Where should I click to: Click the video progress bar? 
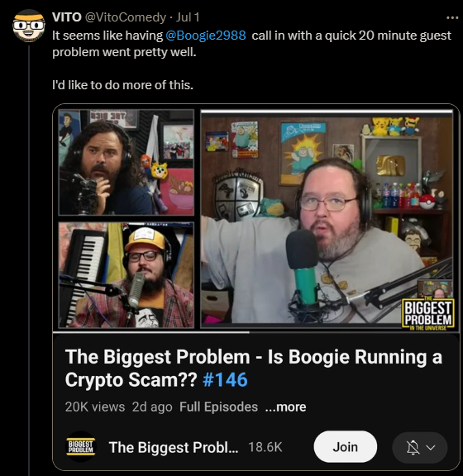(x=255, y=332)
